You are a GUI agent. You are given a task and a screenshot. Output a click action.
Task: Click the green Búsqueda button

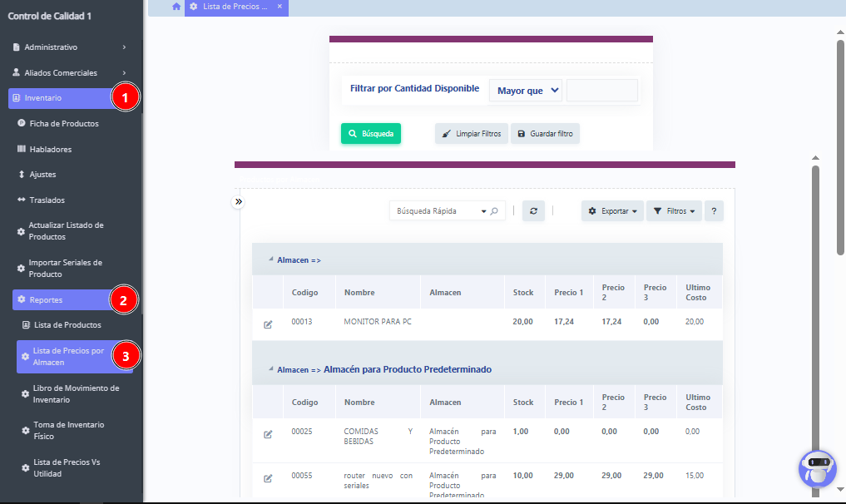click(x=371, y=133)
